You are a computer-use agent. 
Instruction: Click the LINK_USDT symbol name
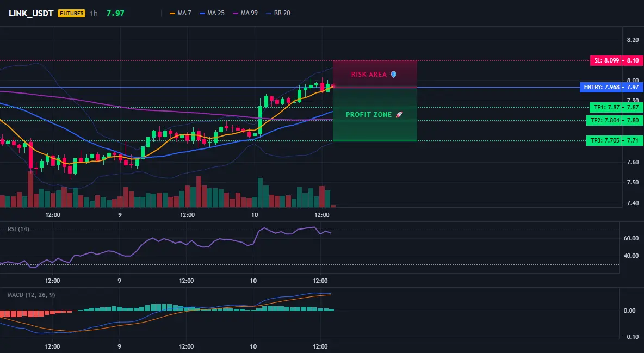(x=31, y=13)
